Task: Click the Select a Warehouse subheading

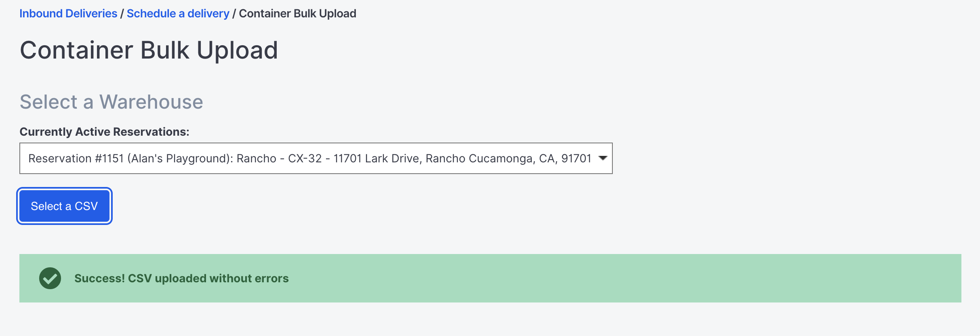Action: (111, 102)
